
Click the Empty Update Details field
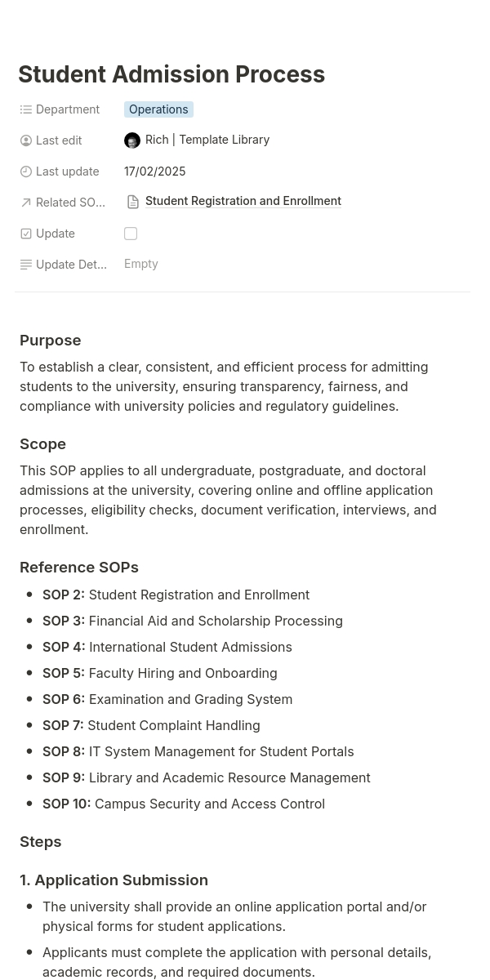point(141,264)
